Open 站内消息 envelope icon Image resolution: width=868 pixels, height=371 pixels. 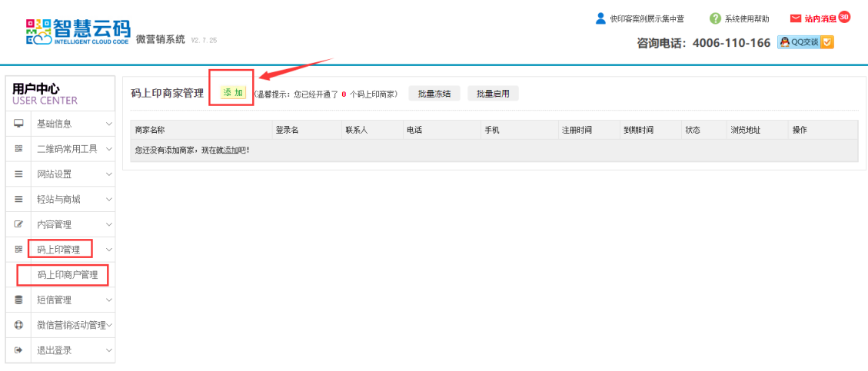[x=796, y=18]
